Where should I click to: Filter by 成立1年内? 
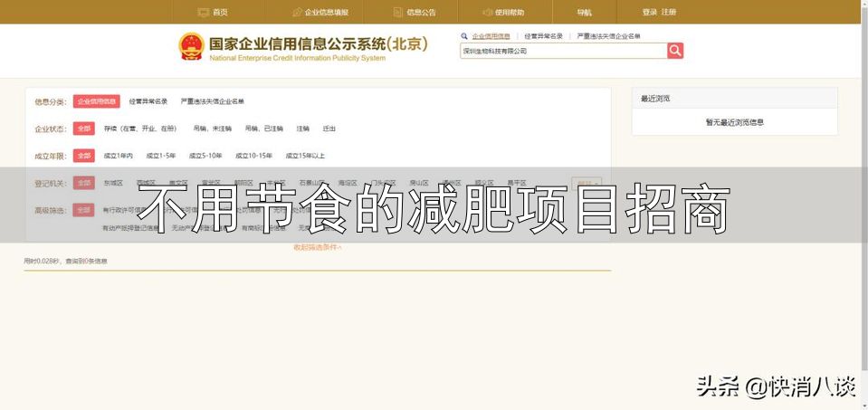point(118,156)
